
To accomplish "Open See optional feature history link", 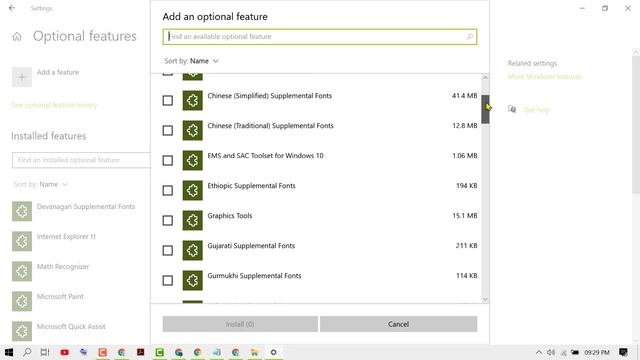I will click(x=54, y=105).
